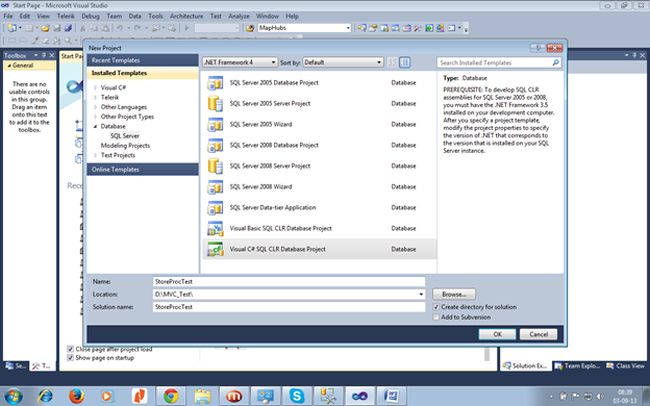Switch to the Team Explorer tab

pyautogui.click(x=577, y=366)
